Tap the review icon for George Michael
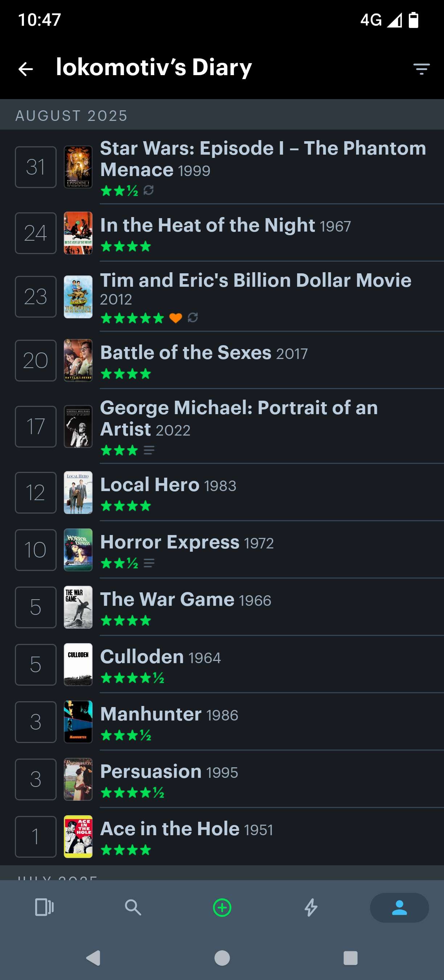This screenshot has width=444, height=980. [149, 450]
